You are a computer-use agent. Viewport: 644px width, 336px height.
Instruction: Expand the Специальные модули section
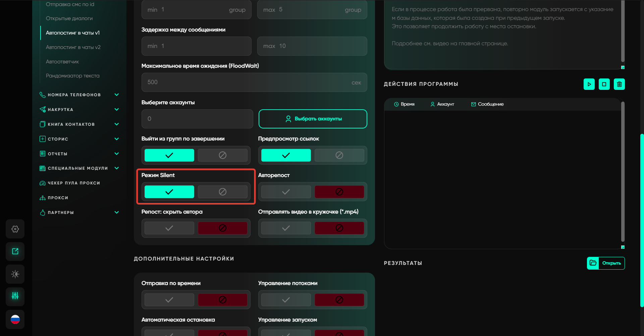pos(116,168)
